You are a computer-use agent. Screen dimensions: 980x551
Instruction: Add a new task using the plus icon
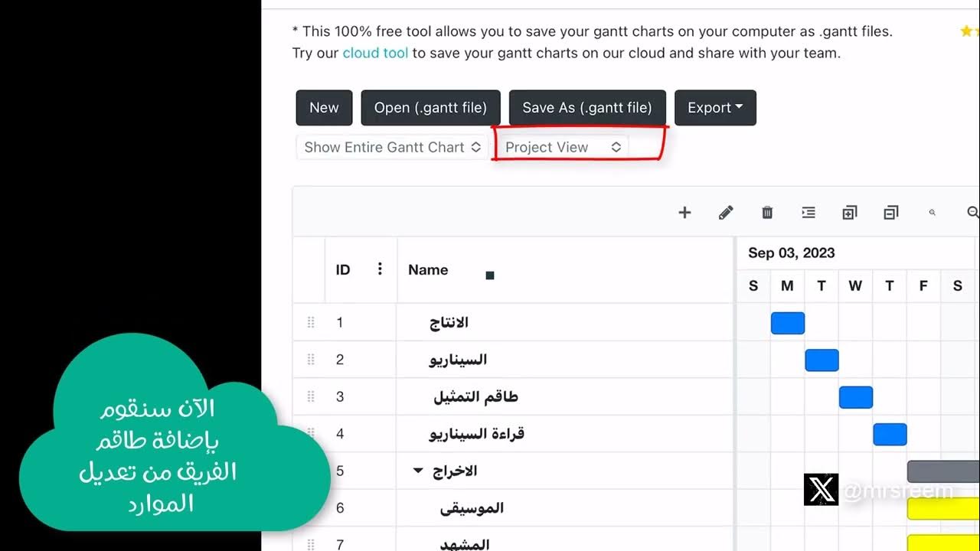click(x=684, y=212)
